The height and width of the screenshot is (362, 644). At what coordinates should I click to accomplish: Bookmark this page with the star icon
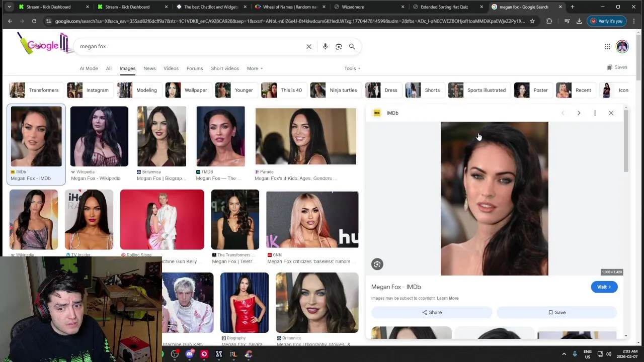tap(532, 21)
